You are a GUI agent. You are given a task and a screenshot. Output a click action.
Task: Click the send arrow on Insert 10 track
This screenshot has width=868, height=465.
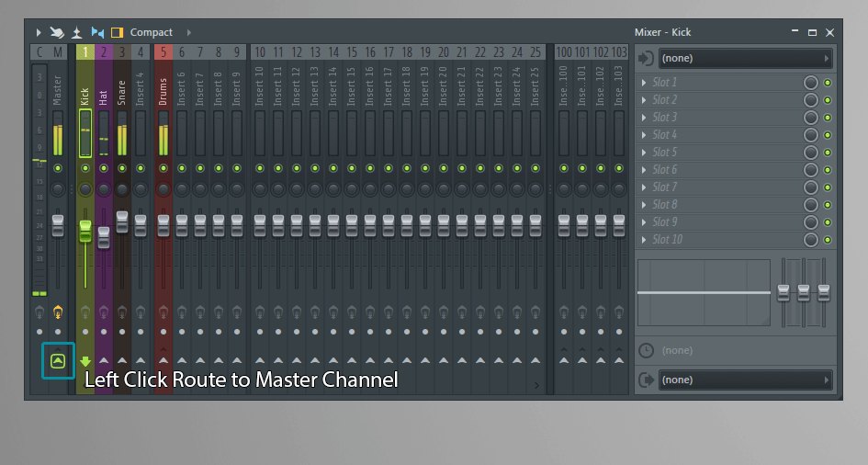click(x=260, y=360)
